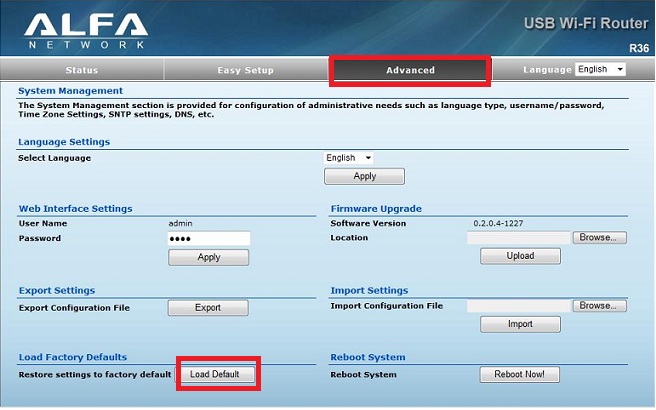Viewport: 656px width, 410px height.
Task: Expand the Select Language dropdown
Action: click(349, 158)
